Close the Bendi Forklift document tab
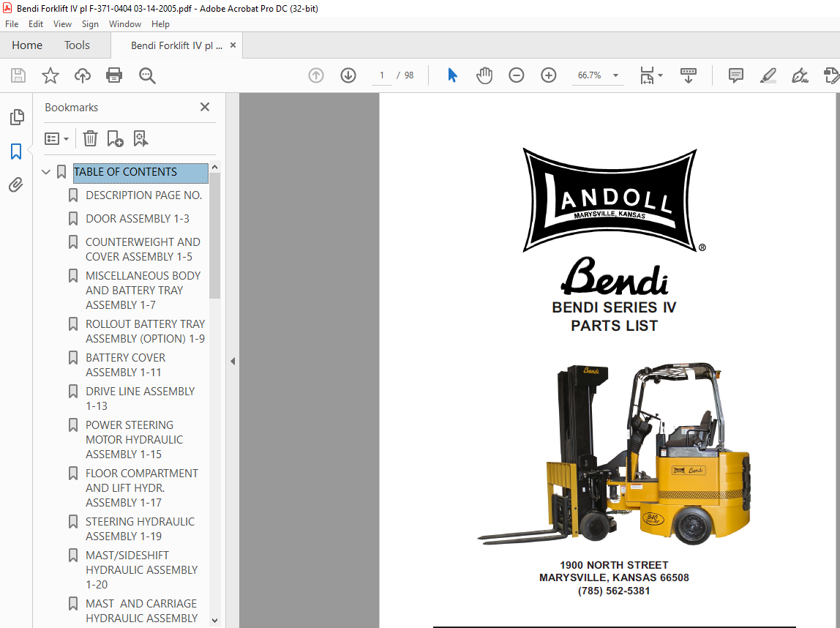The height and width of the screenshot is (628, 840). pyautogui.click(x=233, y=45)
